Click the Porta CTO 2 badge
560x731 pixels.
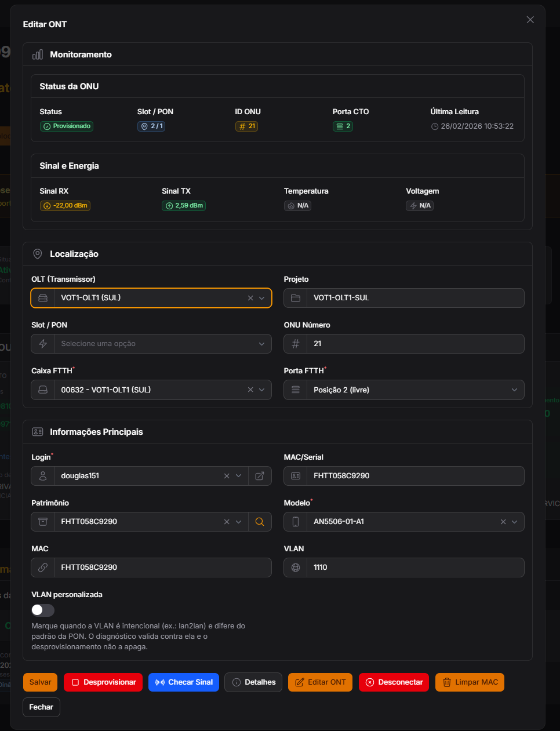click(343, 126)
